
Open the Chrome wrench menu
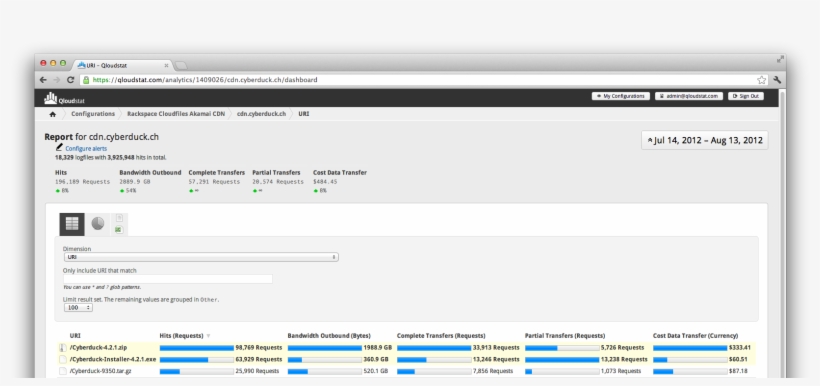777,80
